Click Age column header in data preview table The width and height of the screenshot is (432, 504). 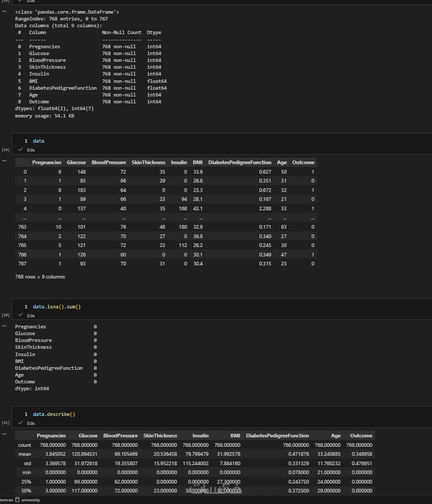pyautogui.click(x=282, y=163)
